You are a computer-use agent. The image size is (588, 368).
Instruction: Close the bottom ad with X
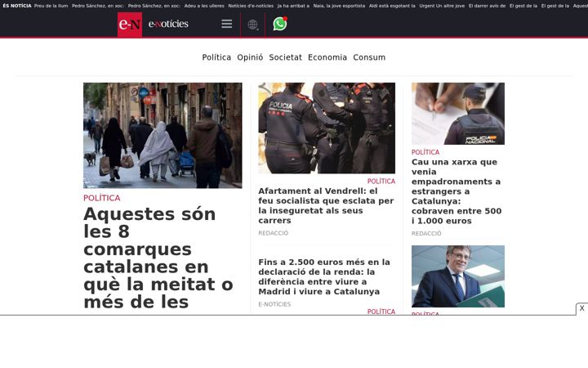(x=581, y=308)
